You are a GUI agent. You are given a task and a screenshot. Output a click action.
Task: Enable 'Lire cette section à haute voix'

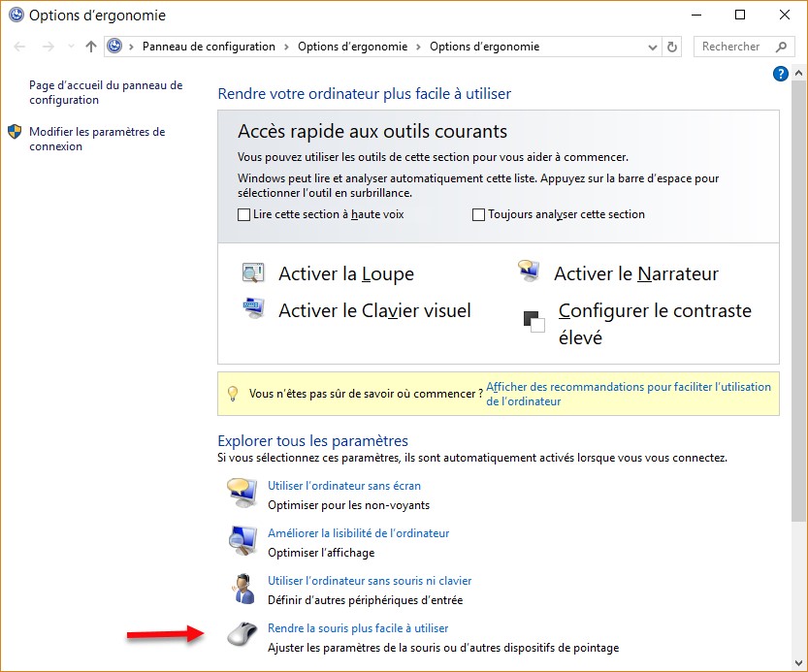click(244, 214)
